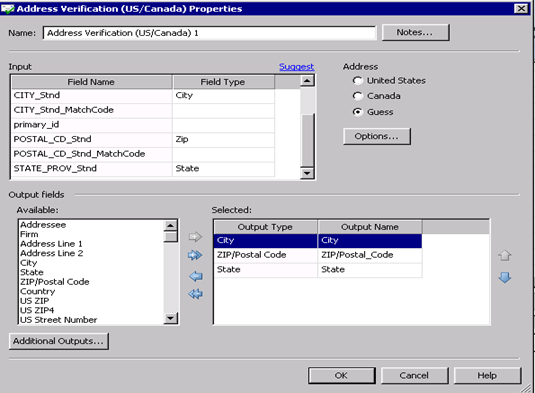Image resolution: width=535 pixels, height=393 pixels.
Task: Click the Options button
Action: coord(377,136)
